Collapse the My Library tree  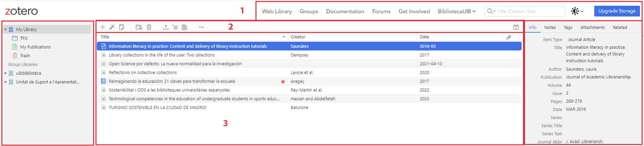point(5,30)
